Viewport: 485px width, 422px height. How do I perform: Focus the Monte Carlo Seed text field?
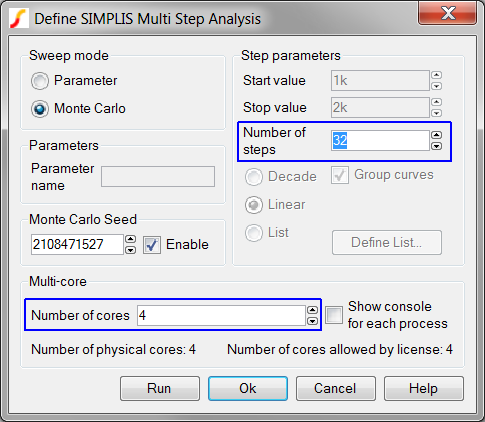coord(77,244)
